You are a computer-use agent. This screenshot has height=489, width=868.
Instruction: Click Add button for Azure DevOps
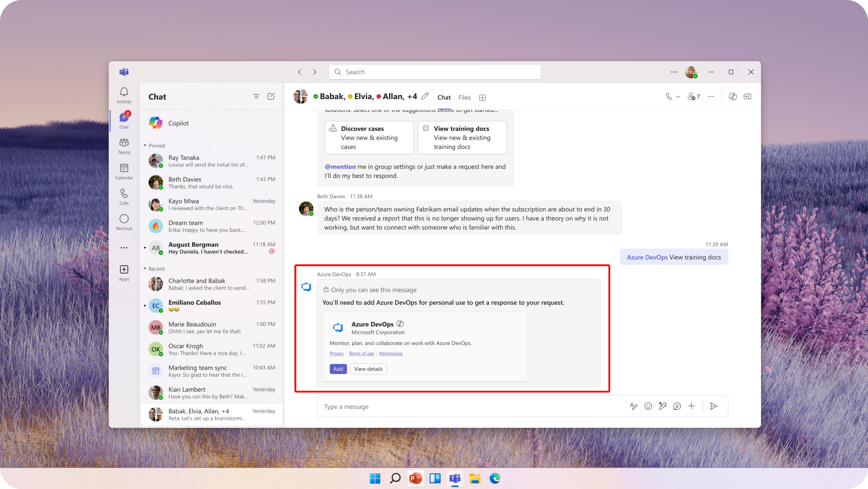(338, 369)
